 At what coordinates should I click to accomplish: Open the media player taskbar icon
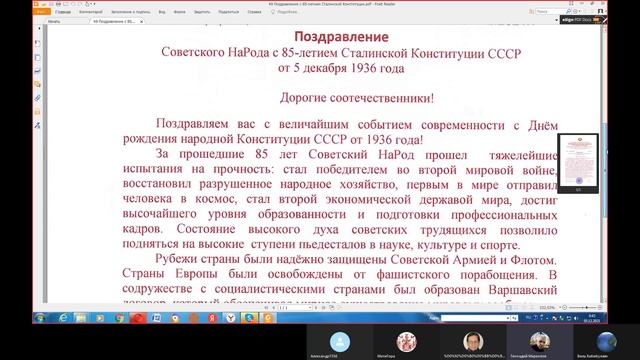pyautogui.click(x=100, y=318)
